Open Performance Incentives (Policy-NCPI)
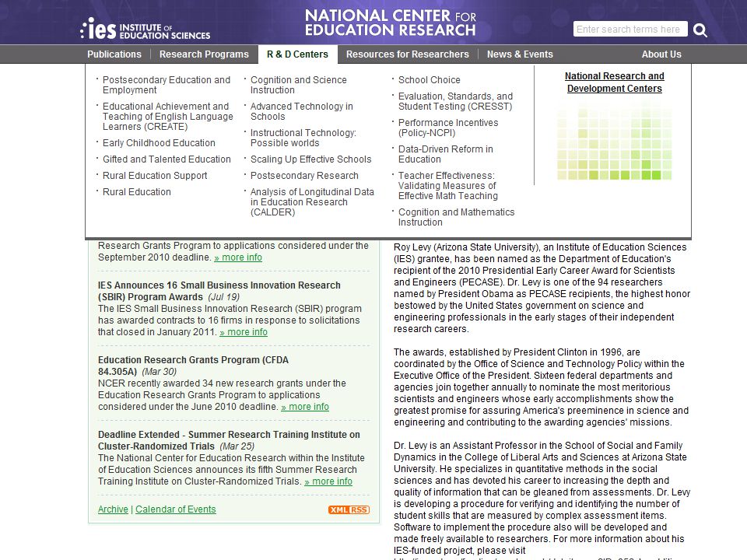Image resolution: width=747 pixels, height=560 pixels. tap(448, 128)
